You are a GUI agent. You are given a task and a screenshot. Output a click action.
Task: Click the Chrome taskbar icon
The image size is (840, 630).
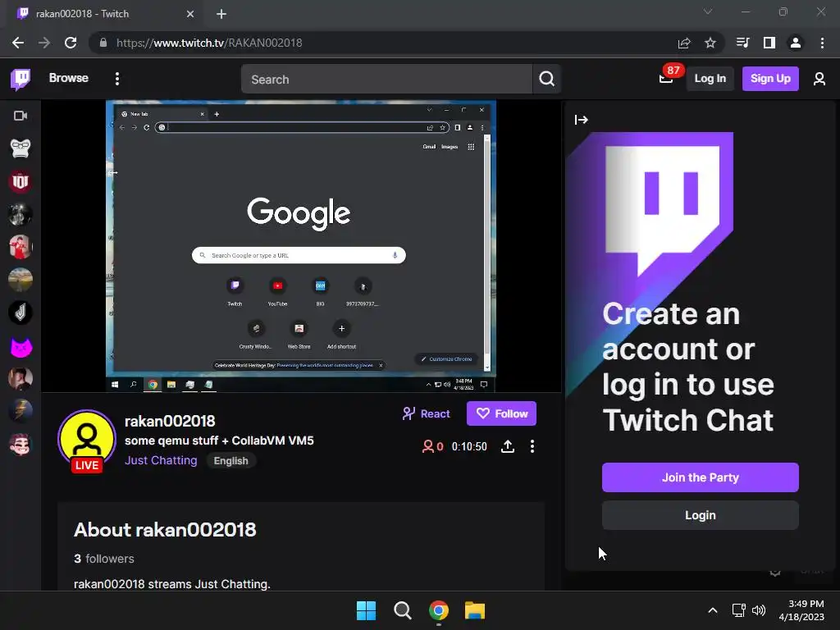pos(439,610)
